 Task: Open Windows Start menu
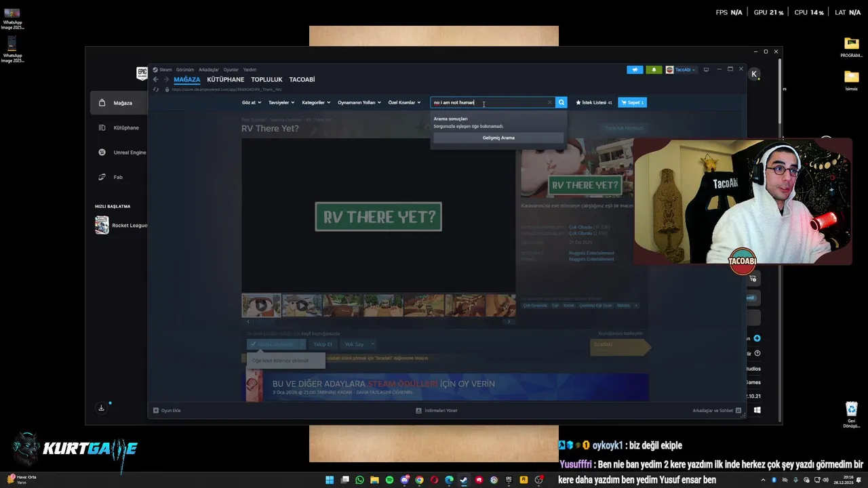coord(330,480)
